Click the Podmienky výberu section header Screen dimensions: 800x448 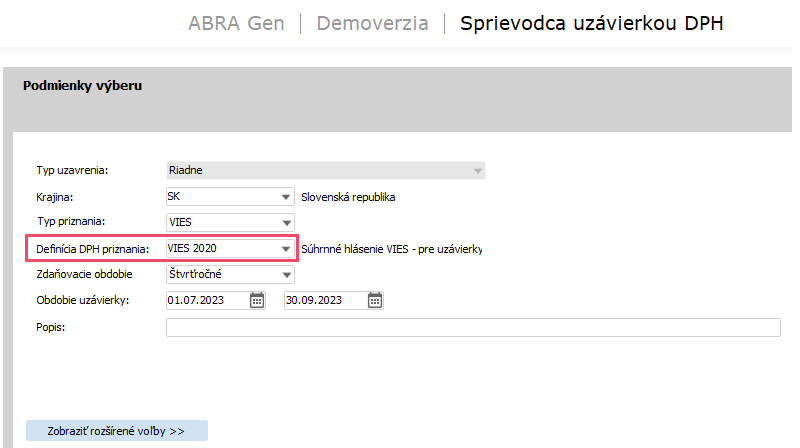82,86
